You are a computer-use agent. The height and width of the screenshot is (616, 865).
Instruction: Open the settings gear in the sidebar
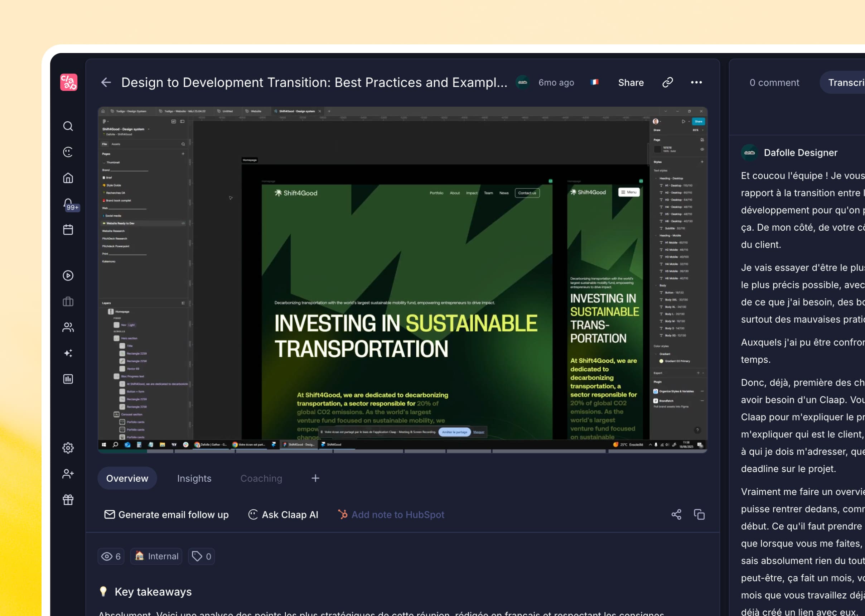[x=68, y=448]
